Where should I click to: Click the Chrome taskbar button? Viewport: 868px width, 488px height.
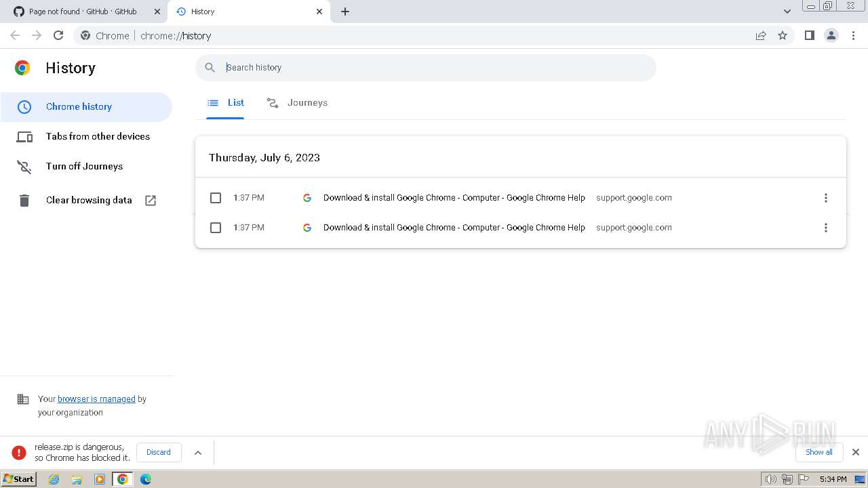pos(123,479)
